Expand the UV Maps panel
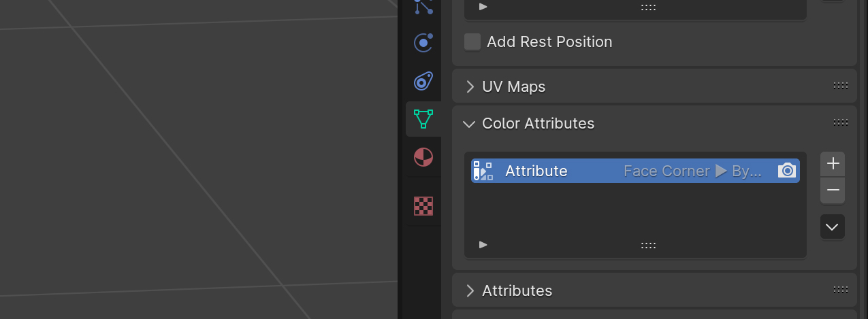This screenshot has height=319, width=868. click(x=470, y=86)
